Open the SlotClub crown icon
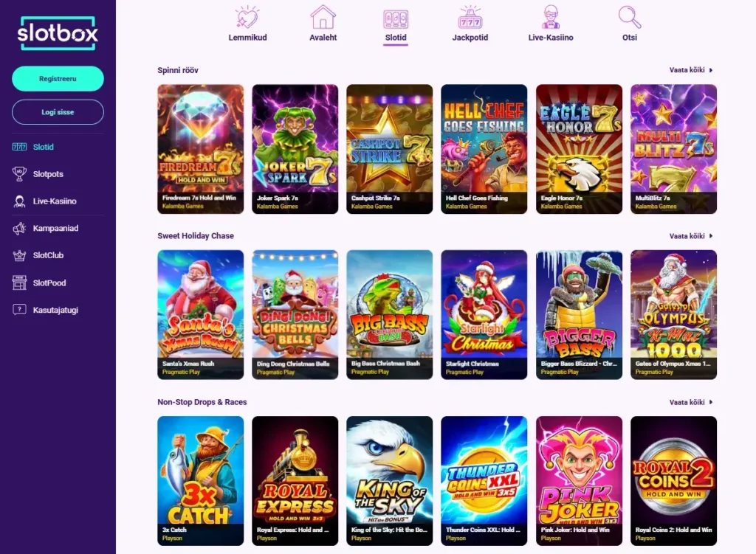The image size is (756, 554). 19,255
